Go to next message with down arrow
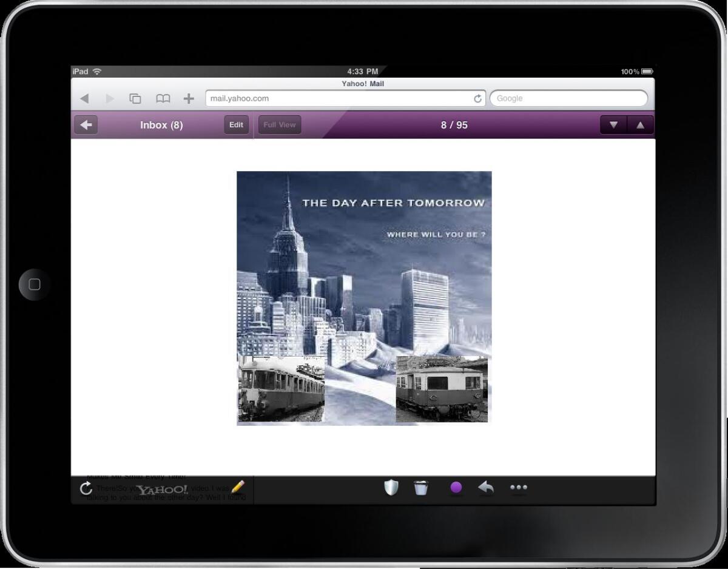The width and height of the screenshot is (728, 569). (613, 125)
